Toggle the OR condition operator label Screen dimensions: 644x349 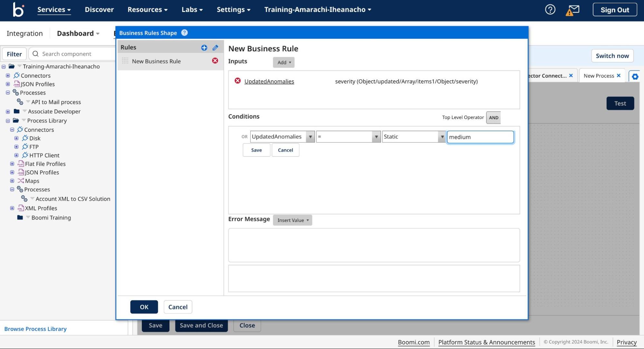(x=244, y=136)
